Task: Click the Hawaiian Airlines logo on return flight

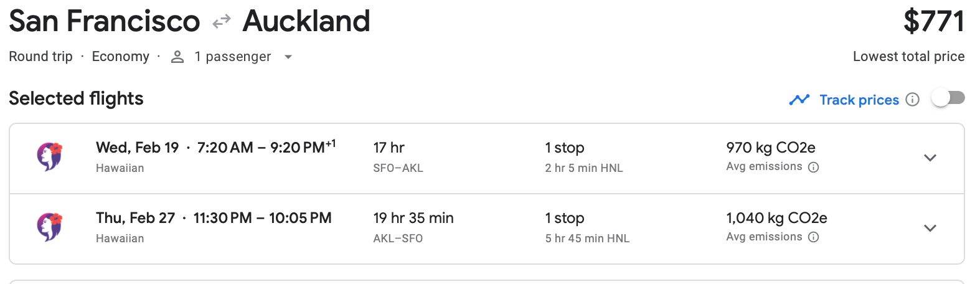Action: tap(50, 227)
